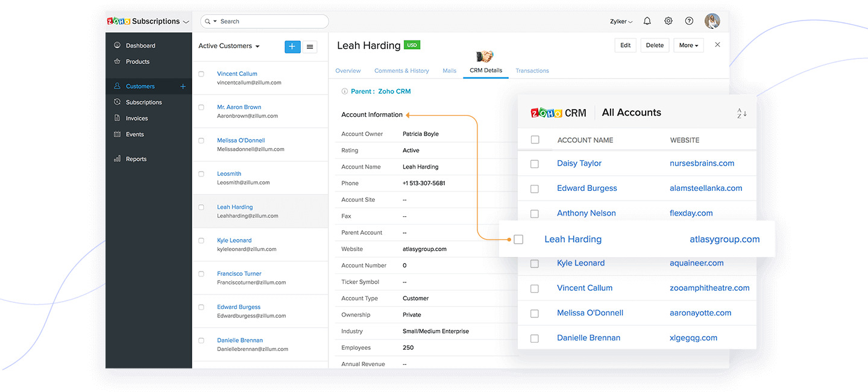
Task: Click the Invoices sidebar icon
Action: click(x=117, y=118)
